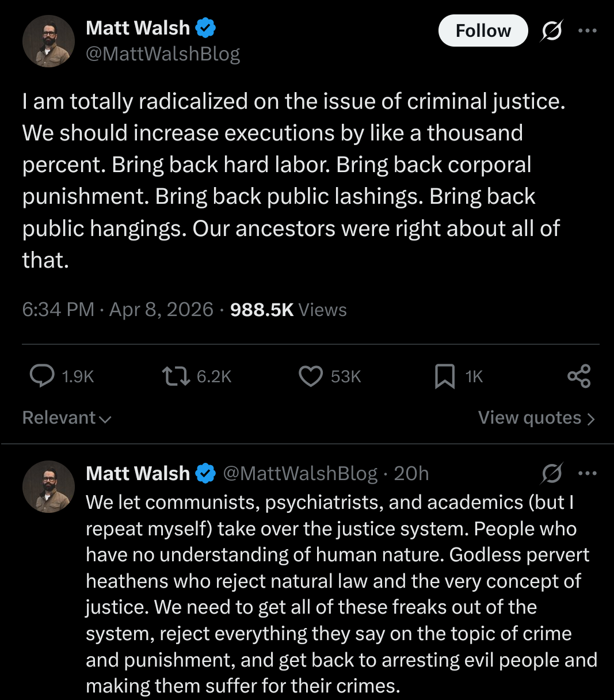Click reply tweet profile avatar

point(48,486)
